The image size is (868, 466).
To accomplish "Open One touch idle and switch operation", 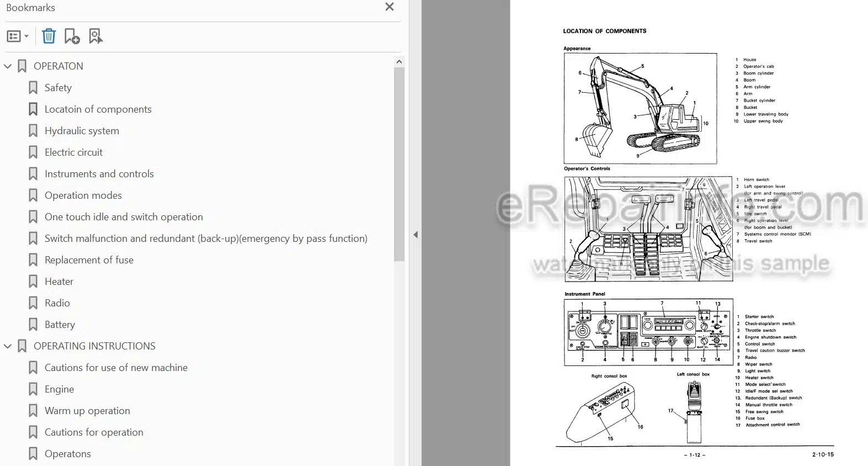I will pyautogui.click(x=124, y=217).
